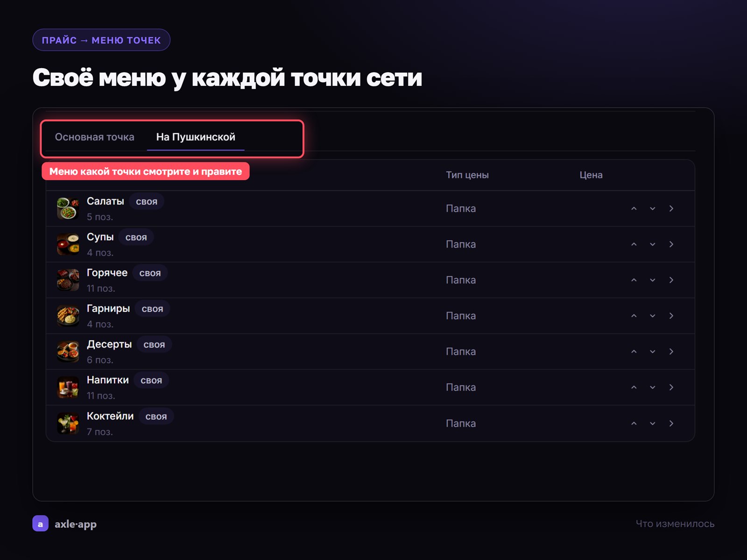The height and width of the screenshot is (560, 747).
Task: Move the Супы folder down
Action: point(653,245)
